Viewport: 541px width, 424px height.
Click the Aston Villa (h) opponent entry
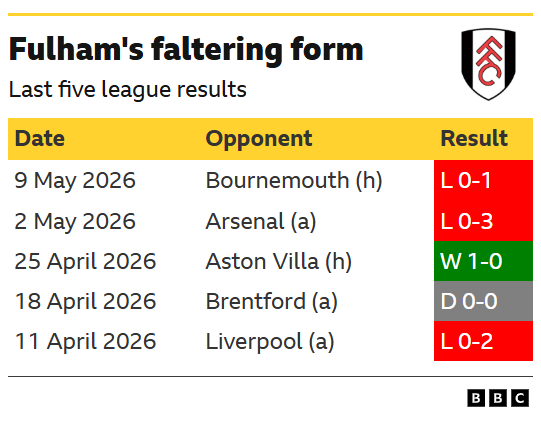pyautogui.click(x=279, y=261)
